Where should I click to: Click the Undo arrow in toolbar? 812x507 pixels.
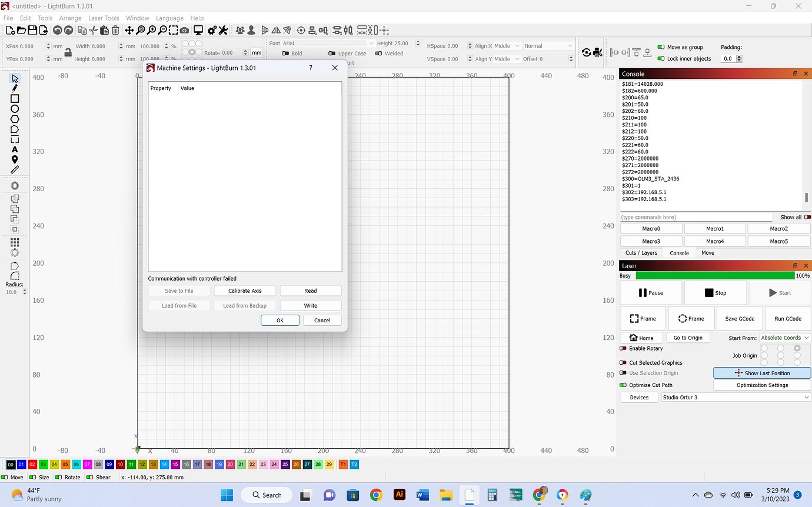coord(58,31)
